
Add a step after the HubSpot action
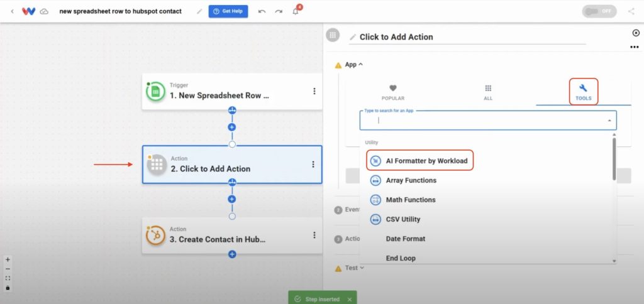232,254
